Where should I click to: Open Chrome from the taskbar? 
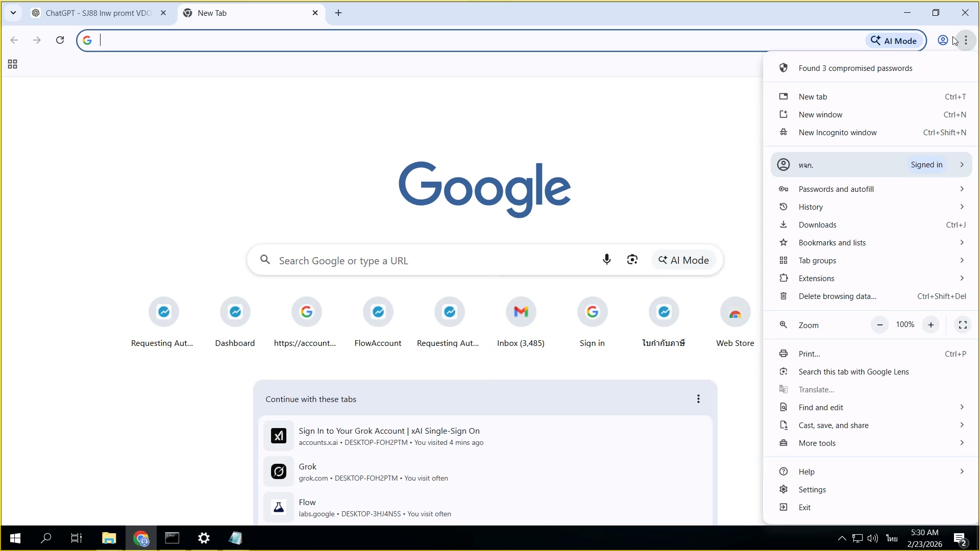tap(141, 538)
